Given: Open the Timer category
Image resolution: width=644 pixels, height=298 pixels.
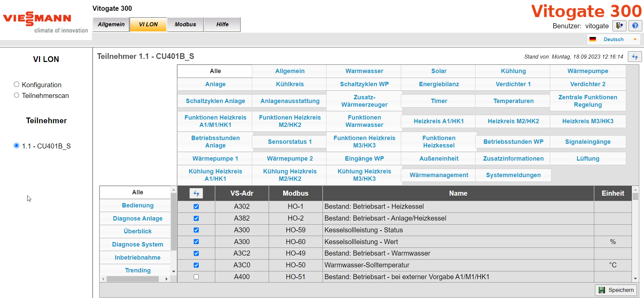Looking at the screenshot, I should pos(439,101).
